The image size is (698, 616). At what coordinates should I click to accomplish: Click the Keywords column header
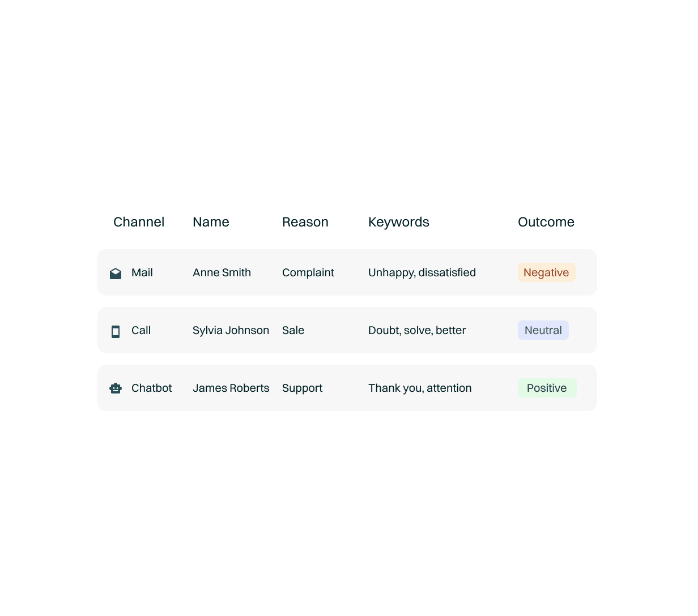coord(399,222)
